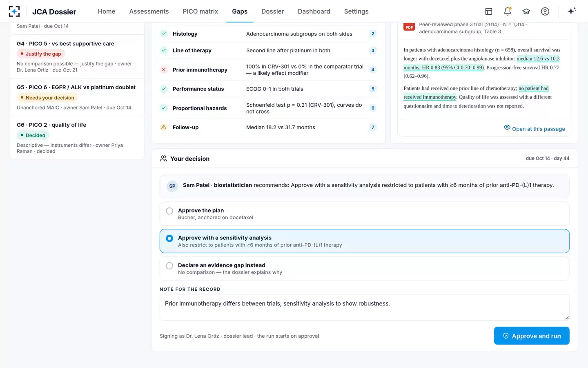Select Approve the plan option
This screenshot has width=588, height=368.
364,214
